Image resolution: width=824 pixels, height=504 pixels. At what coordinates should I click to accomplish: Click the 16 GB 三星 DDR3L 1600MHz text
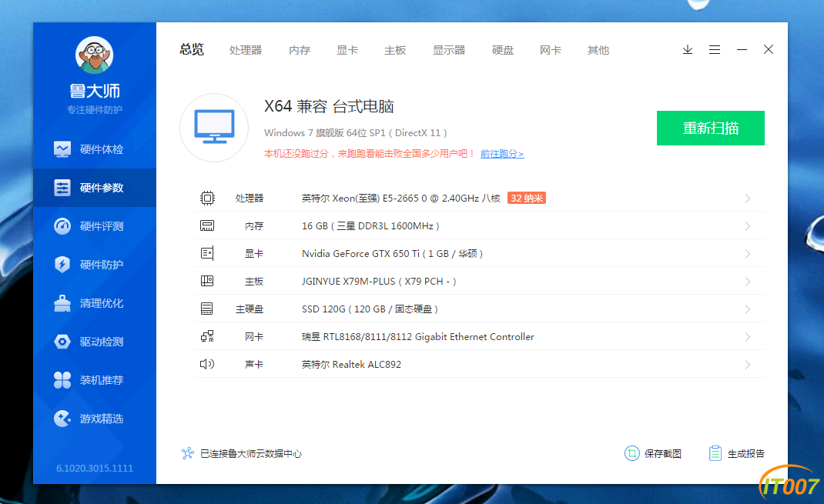[370, 225]
